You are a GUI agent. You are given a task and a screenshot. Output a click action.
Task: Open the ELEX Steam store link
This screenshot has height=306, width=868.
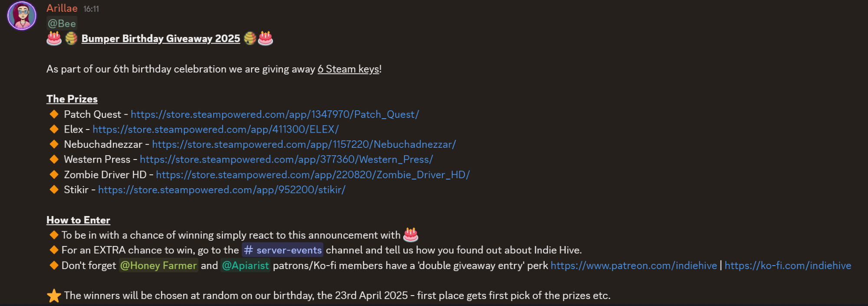pos(215,130)
